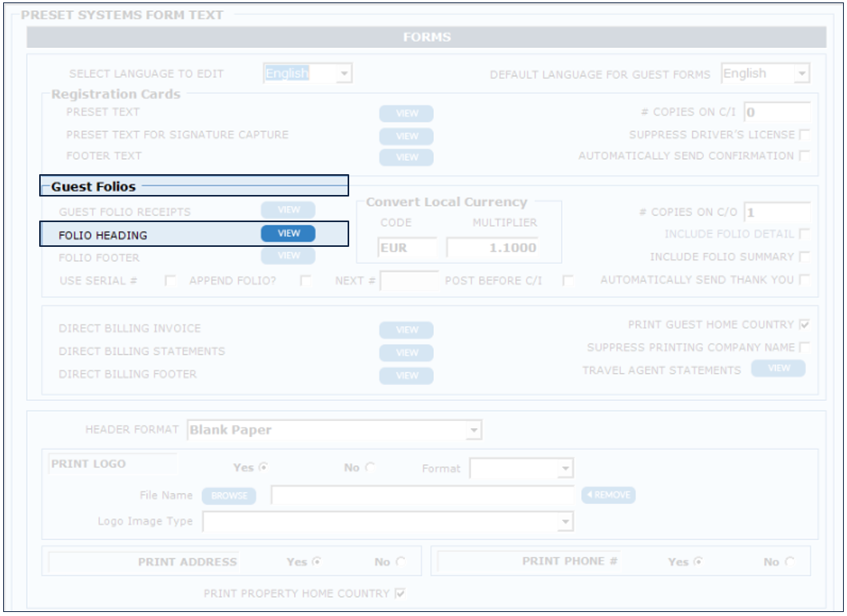This screenshot has height=616, width=847.
Task: Select No for Print Logo
Action: 369,468
